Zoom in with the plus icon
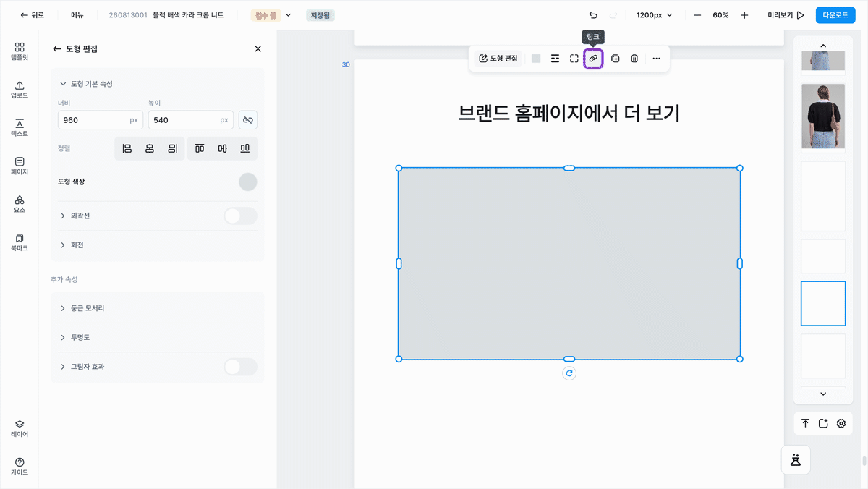The height and width of the screenshot is (489, 868). coord(744,15)
